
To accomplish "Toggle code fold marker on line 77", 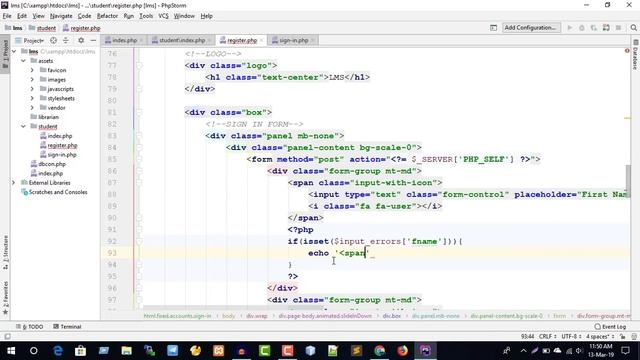I will click(139, 65).
